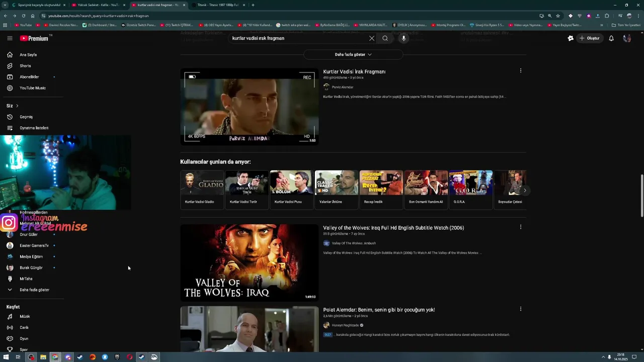This screenshot has width=644, height=362.
Task: Clear the search box with the X icon
Action: pyautogui.click(x=372, y=38)
